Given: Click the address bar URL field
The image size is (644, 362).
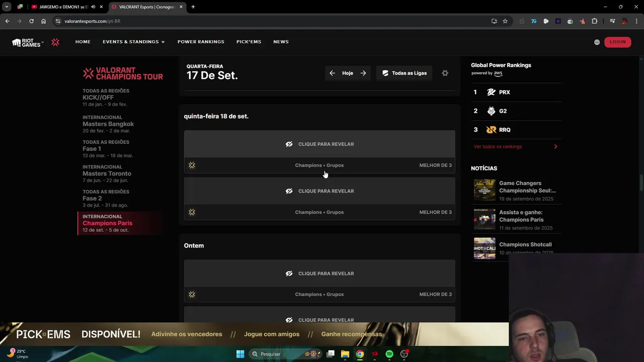Looking at the screenshot, I should [x=272, y=21].
